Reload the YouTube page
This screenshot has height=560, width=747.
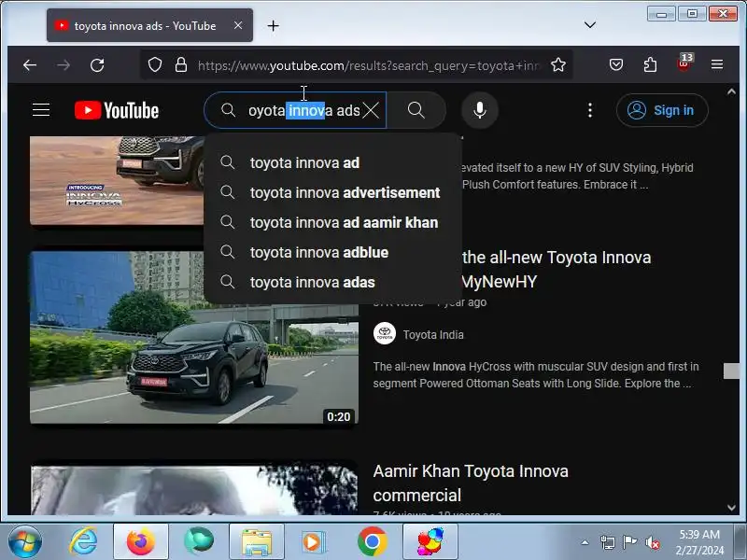(97, 64)
